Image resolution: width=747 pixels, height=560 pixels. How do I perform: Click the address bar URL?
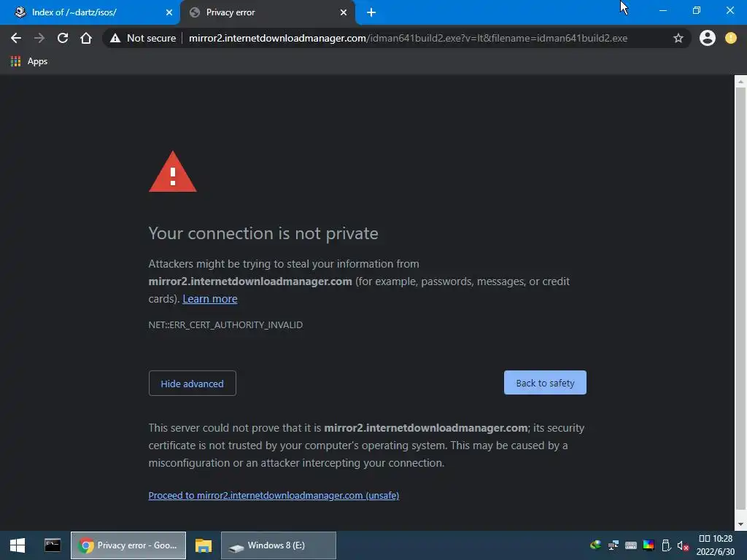pos(408,38)
